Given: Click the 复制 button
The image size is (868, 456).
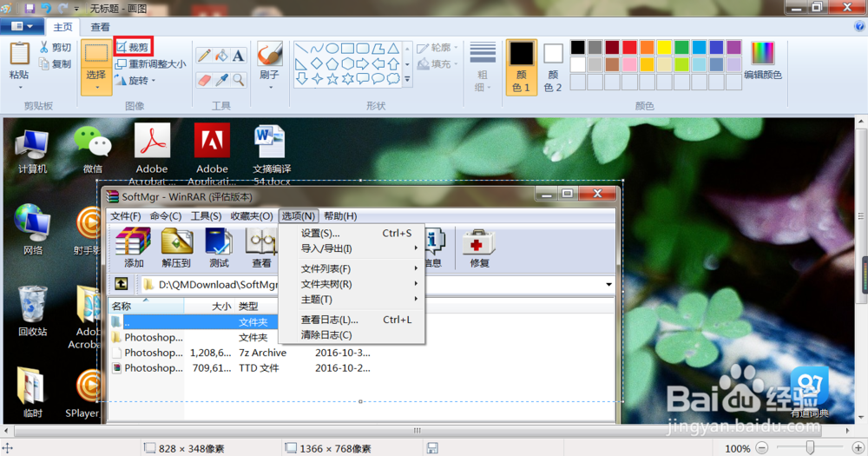Looking at the screenshot, I should (56, 63).
